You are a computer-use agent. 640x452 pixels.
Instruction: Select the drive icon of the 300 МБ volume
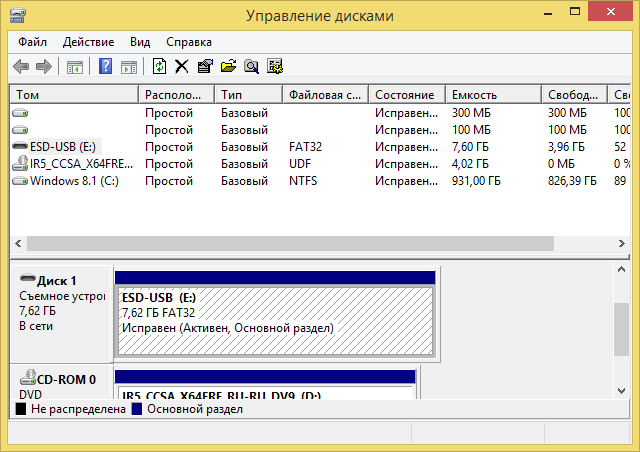point(20,112)
